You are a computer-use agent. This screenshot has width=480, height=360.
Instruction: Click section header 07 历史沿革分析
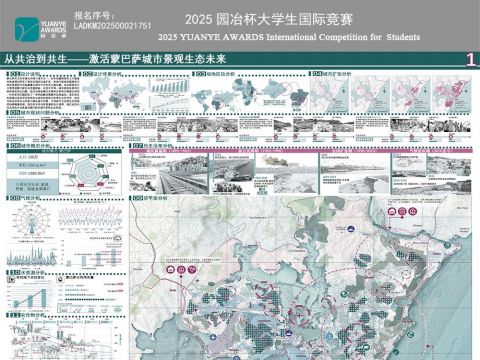pyautogui.click(x=152, y=146)
